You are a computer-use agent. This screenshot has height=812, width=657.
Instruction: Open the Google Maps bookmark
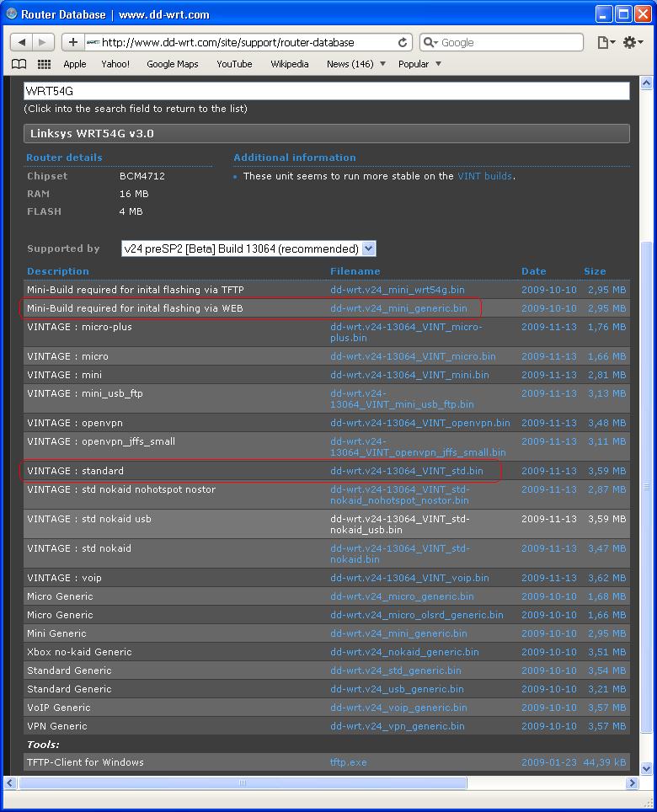point(173,64)
